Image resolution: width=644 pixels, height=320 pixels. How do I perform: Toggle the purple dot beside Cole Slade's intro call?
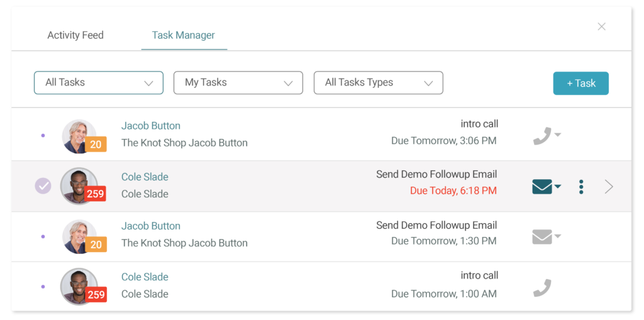click(43, 287)
